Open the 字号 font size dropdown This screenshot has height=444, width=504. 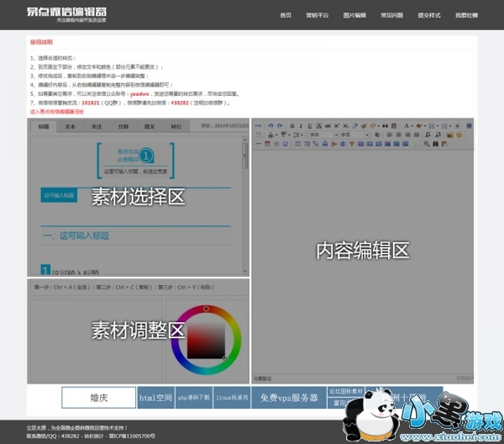coord(354,135)
